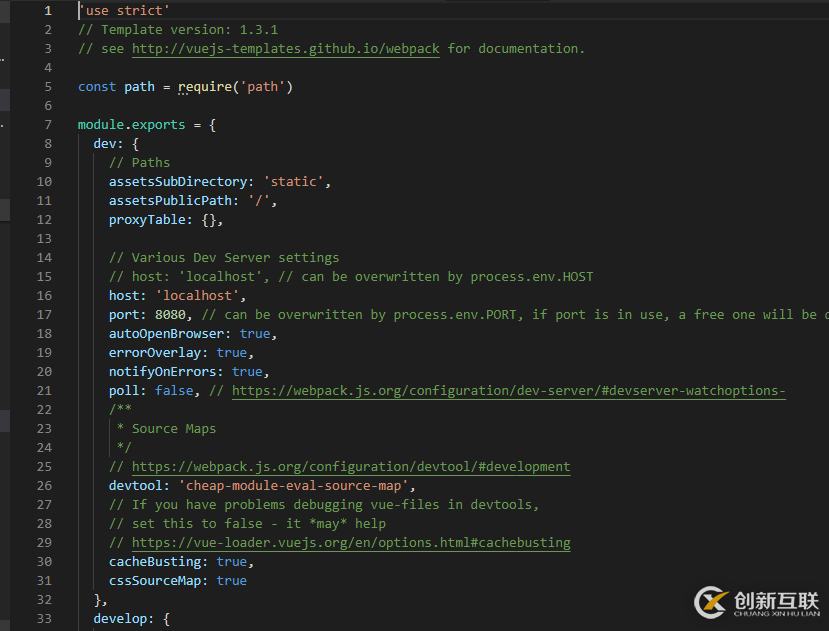Open the webpack devtool development link
The height and width of the screenshot is (631, 829).
351,467
